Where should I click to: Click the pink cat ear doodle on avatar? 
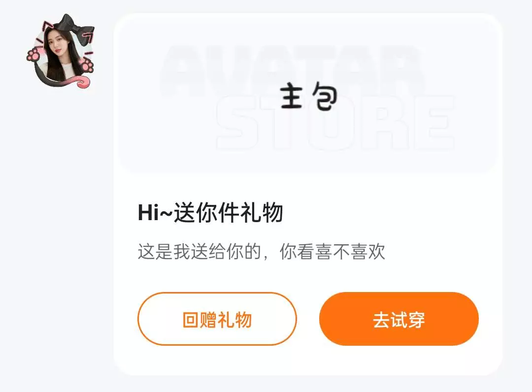tap(47, 26)
